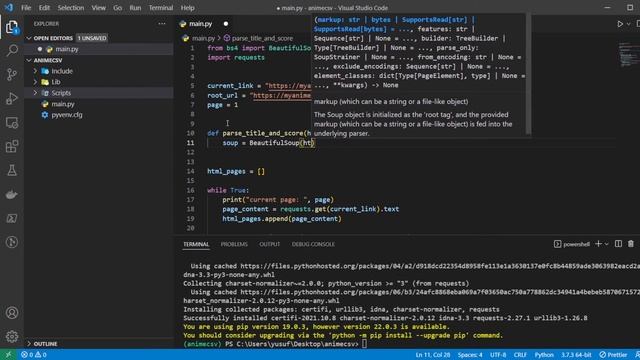Screen dimensions: 640x360
Task: Click the Run Python File play icon
Action: [620, 24]
